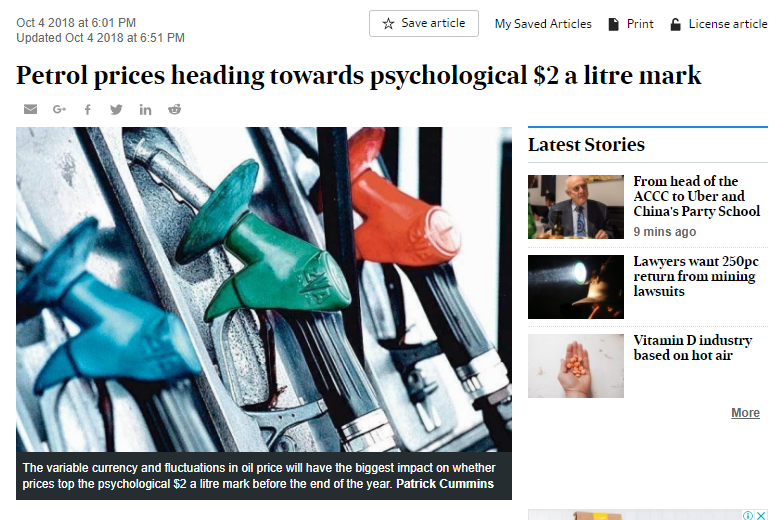Share article on LinkedIn

point(145,109)
